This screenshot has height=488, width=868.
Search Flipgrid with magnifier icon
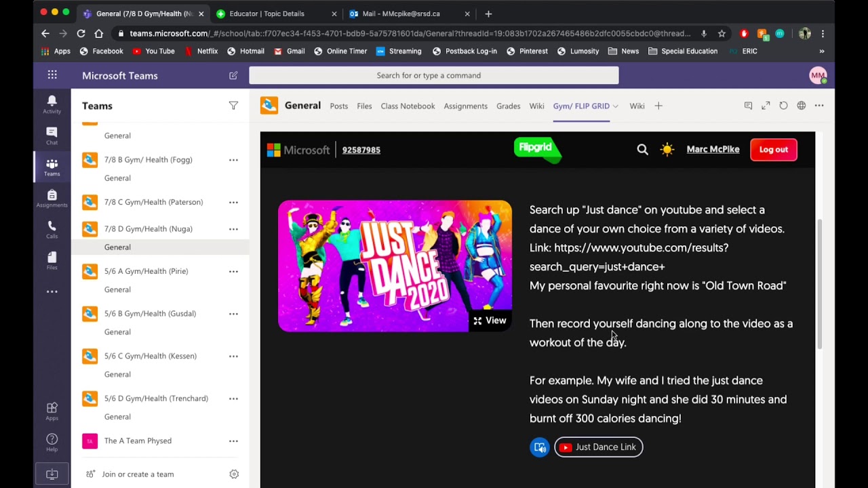click(x=642, y=150)
